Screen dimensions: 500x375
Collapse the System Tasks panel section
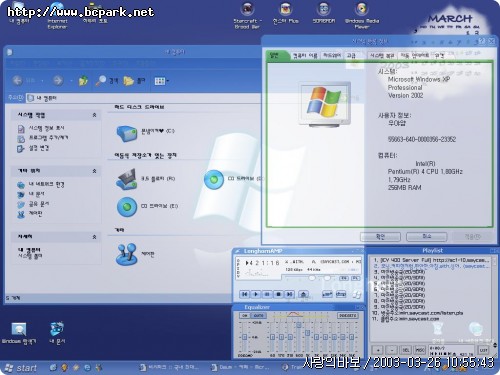(94, 115)
